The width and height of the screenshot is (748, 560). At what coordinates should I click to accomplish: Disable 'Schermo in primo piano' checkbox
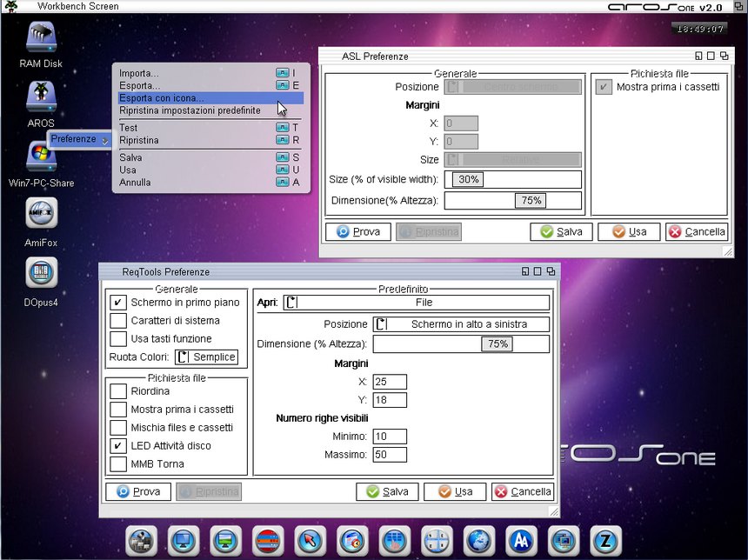pos(118,303)
